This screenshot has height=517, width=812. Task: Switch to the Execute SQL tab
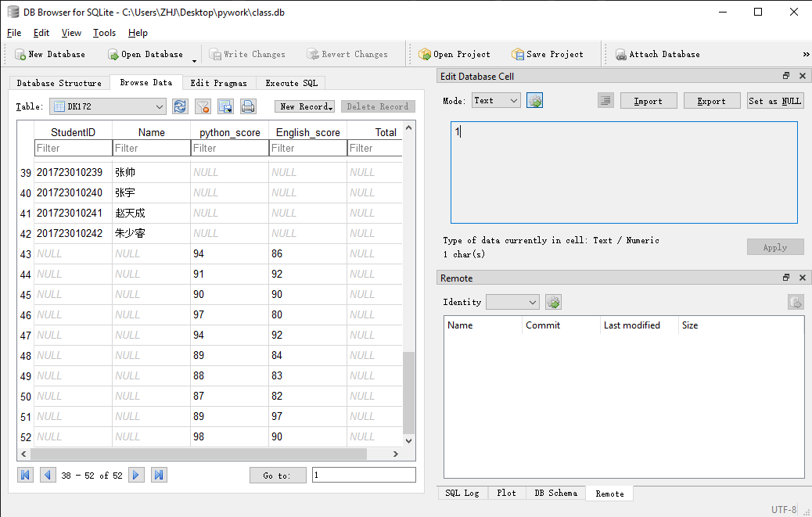pyautogui.click(x=292, y=83)
